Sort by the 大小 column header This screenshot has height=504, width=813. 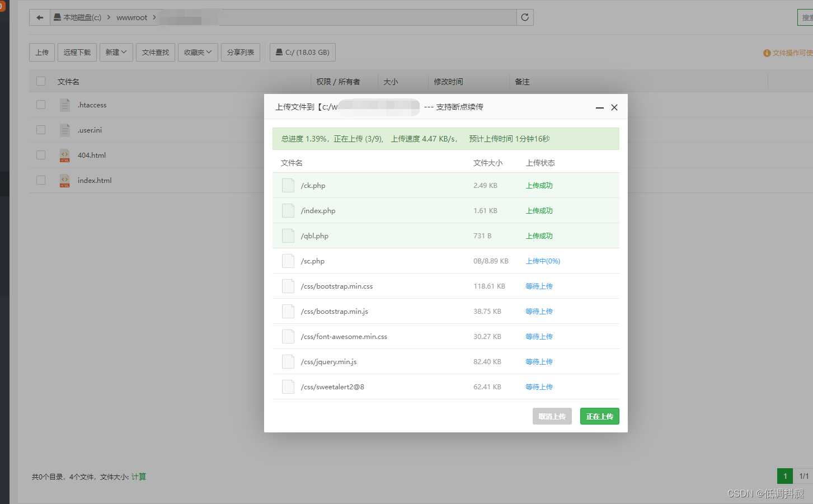click(x=391, y=82)
